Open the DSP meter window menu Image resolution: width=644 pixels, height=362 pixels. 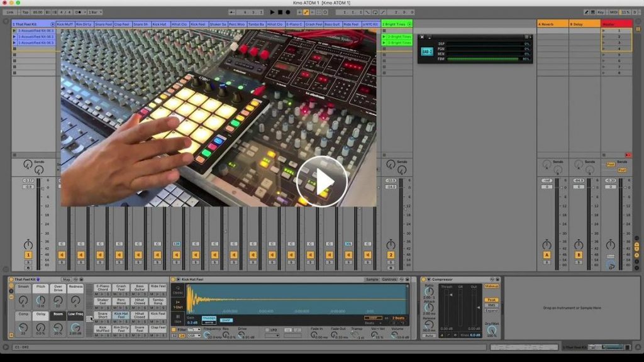coord(528,37)
